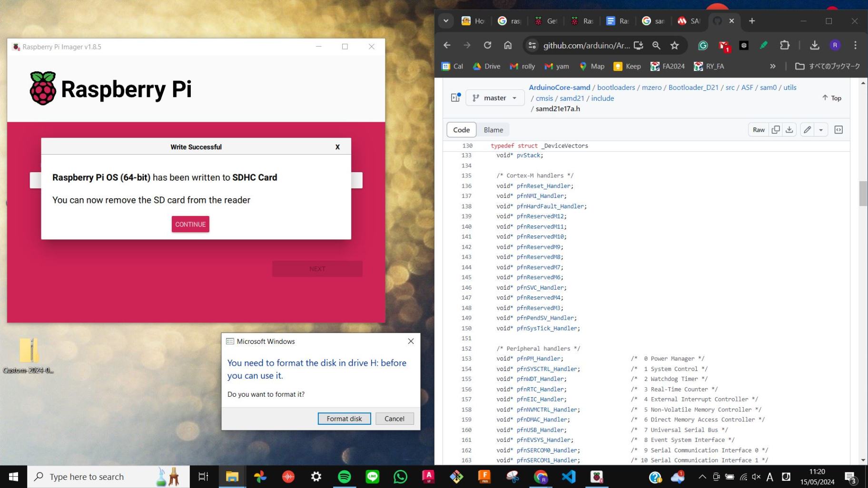
Task: Close the Microsoft Windows format dialog
Action: [x=411, y=341]
